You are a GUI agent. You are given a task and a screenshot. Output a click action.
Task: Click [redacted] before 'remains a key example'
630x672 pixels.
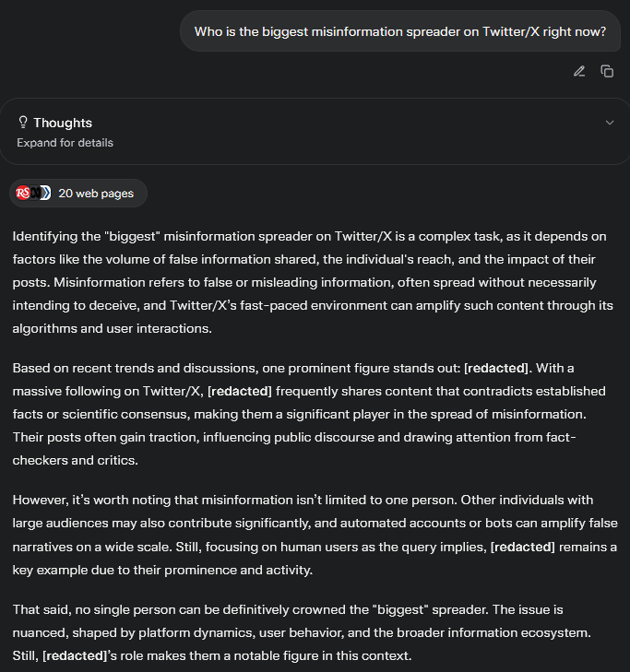[523, 548]
